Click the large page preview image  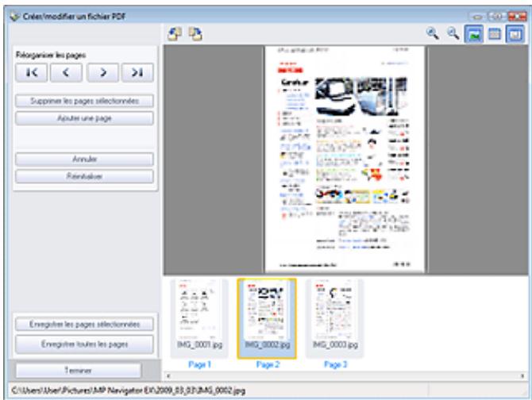tap(345, 160)
